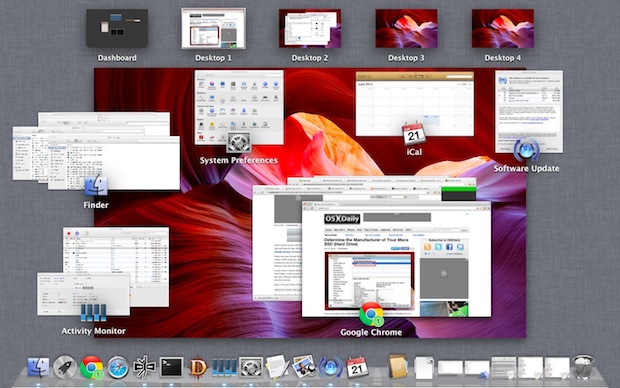The height and width of the screenshot is (388, 620).
Task: Open minimized window with Finder badge in Dock
Action: 477,368
